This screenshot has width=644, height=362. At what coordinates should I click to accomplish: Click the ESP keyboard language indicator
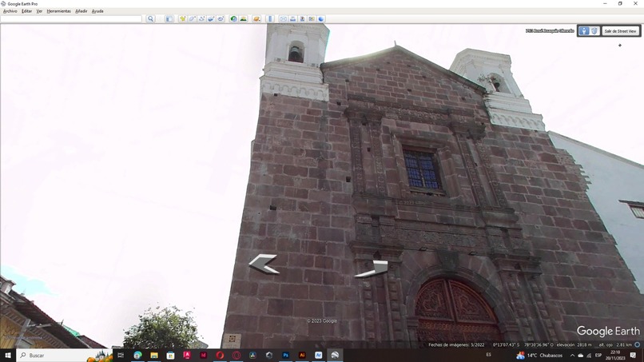[x=598, y=355]
